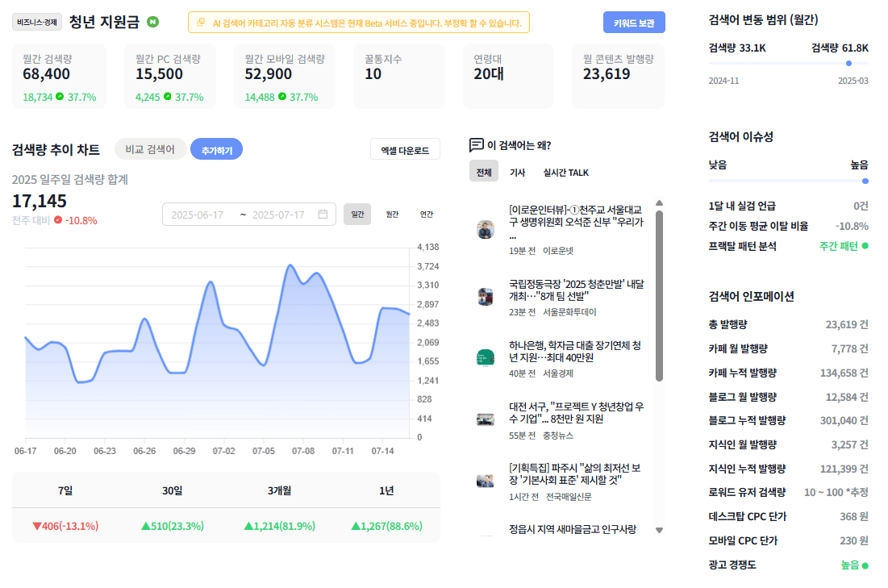
Task: Click the scroll-up arrow of the news list
Action: [x=659, y=202]
